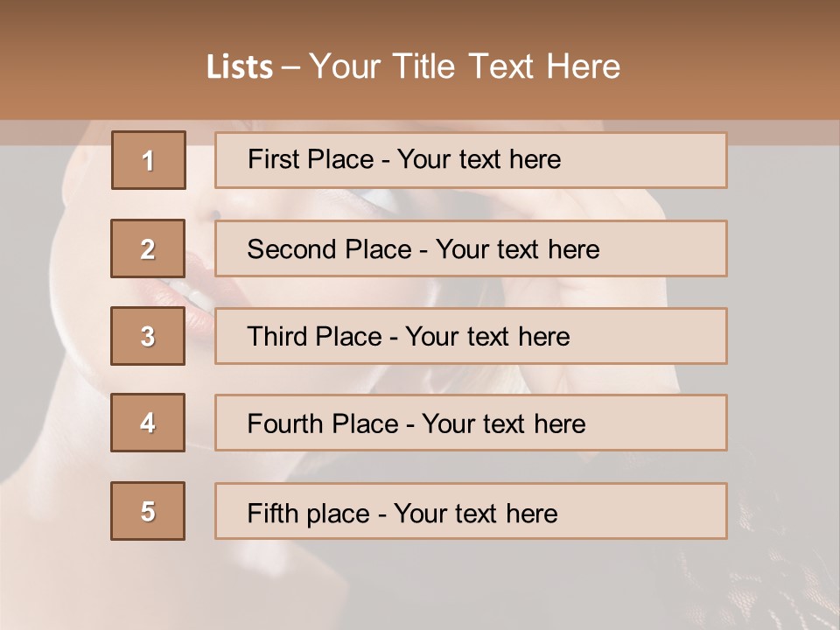
Task: Select the number 5 box
Action: coord(148,511)
